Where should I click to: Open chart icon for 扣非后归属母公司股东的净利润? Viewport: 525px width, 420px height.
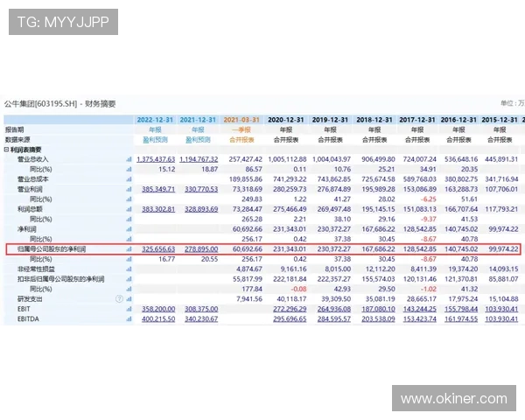[128, 279]
